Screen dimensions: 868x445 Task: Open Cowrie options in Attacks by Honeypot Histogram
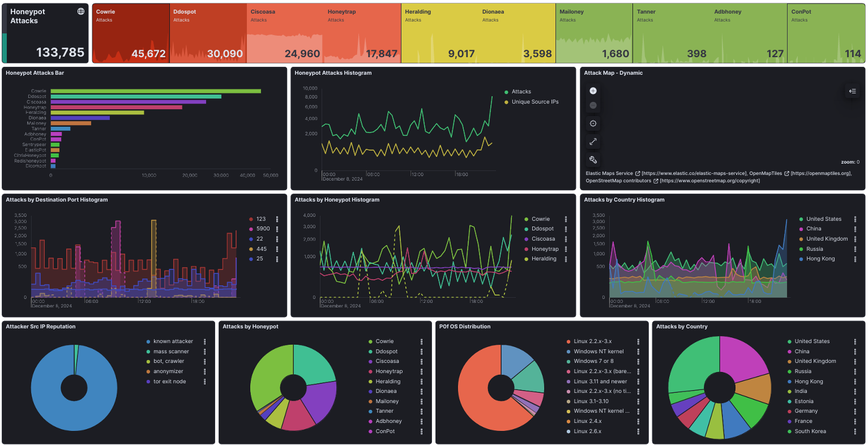pyautogui.click(x=566, y=219)
